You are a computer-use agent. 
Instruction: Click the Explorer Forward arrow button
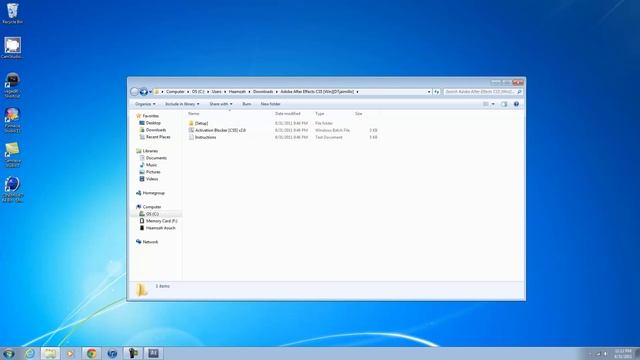(144, 92)
